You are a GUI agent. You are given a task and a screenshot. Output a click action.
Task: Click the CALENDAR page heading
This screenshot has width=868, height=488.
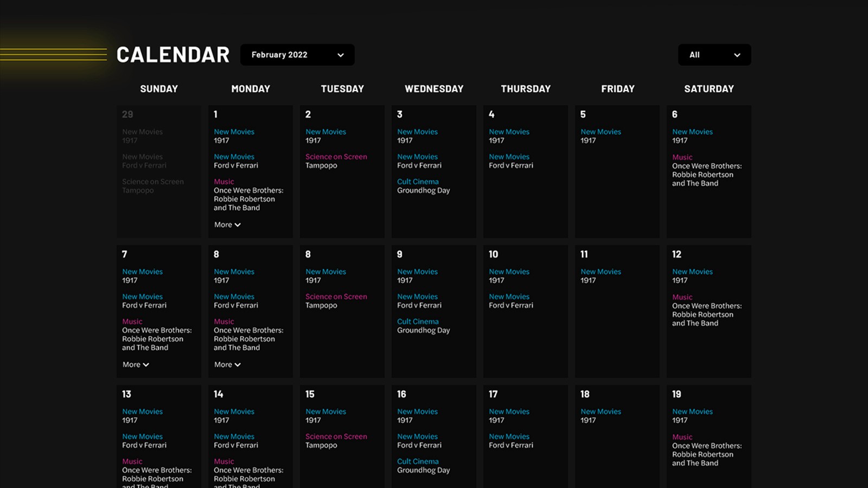173,55
